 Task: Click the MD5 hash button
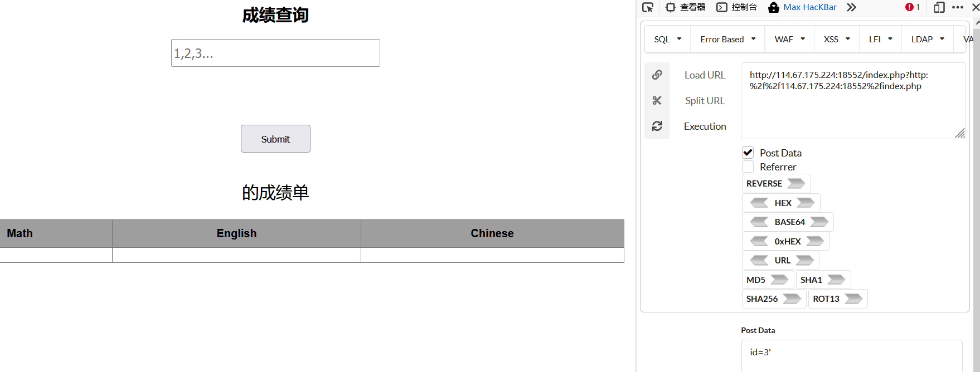coord(768,280)
